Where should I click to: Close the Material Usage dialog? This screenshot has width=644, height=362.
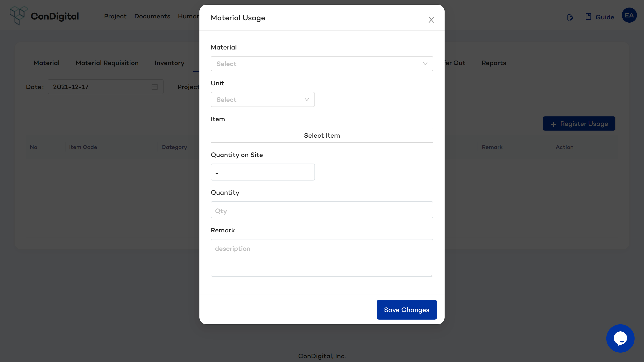pyautogui.click(x=431, y=20)
